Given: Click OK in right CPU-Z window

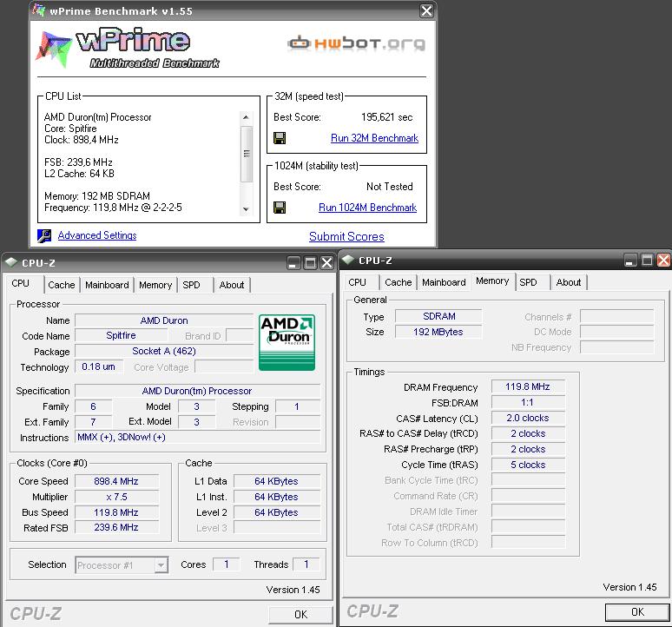Looking at the screenshot, I should (x=637, y=612).
